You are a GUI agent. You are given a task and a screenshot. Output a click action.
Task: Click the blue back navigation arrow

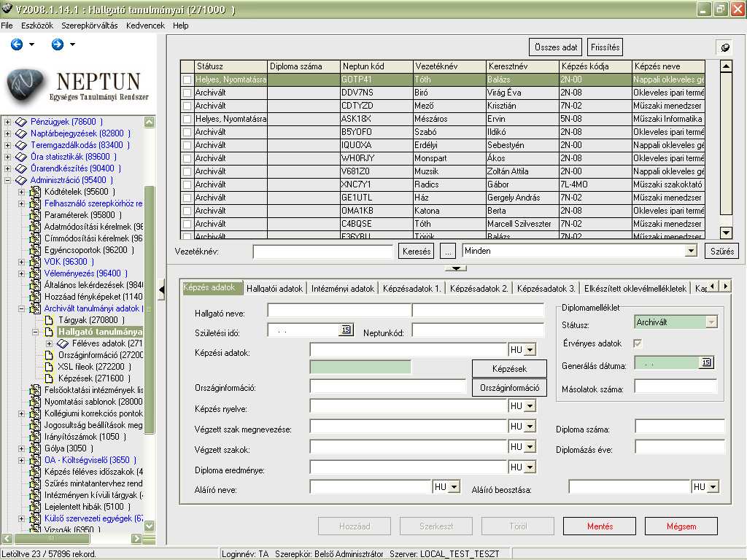[x=17, y=44]
